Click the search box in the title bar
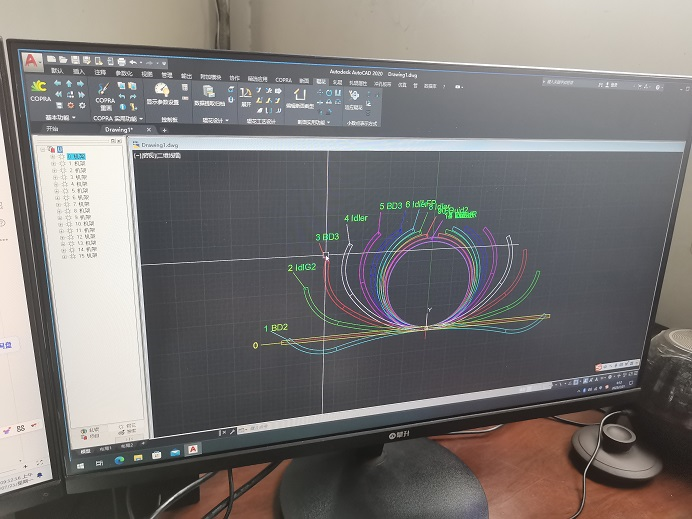This screenshot has height=519, width=692. pos(567,83)
